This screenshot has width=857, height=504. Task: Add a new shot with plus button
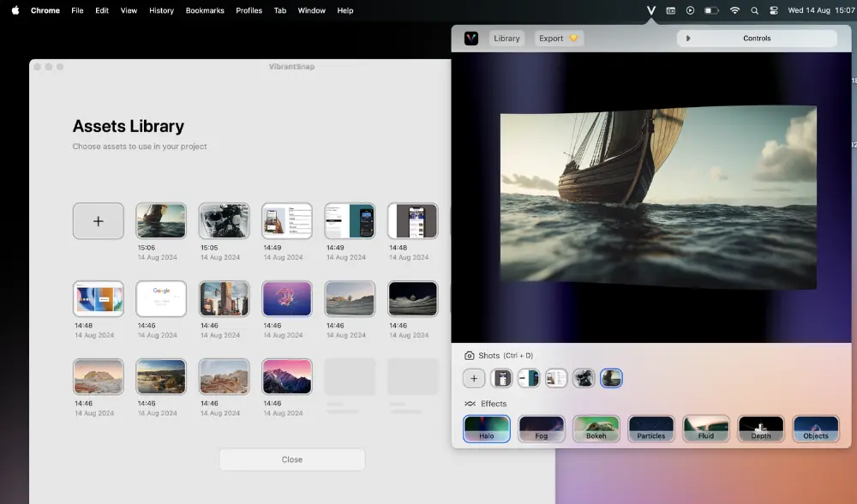point(474,378)
